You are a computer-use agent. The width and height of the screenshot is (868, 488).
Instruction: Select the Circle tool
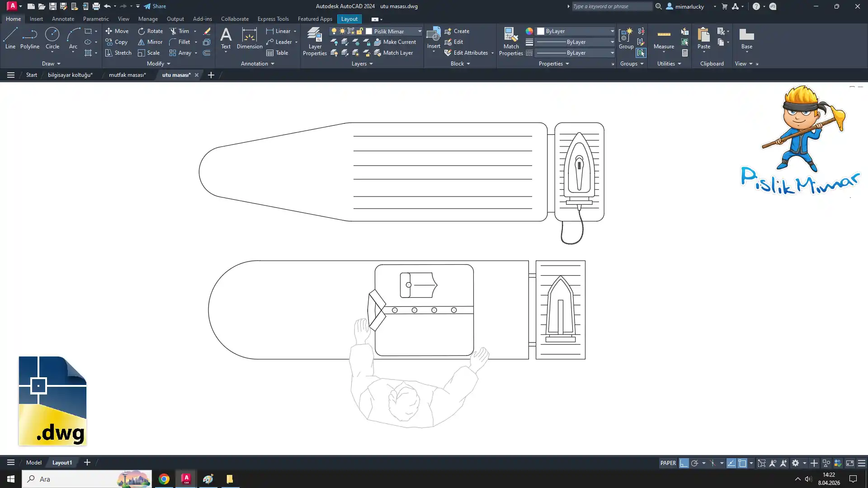pyautogui.click(x=52, y=38)
